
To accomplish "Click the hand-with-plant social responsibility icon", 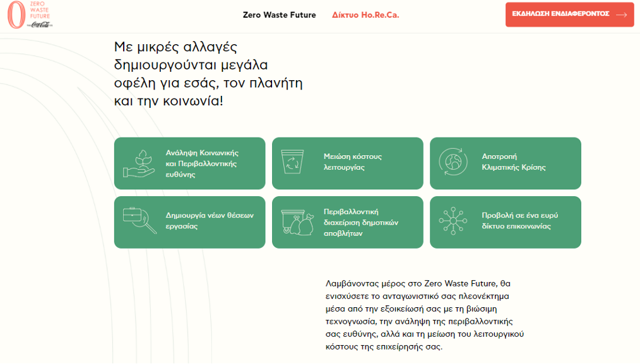I will point(139,163).
